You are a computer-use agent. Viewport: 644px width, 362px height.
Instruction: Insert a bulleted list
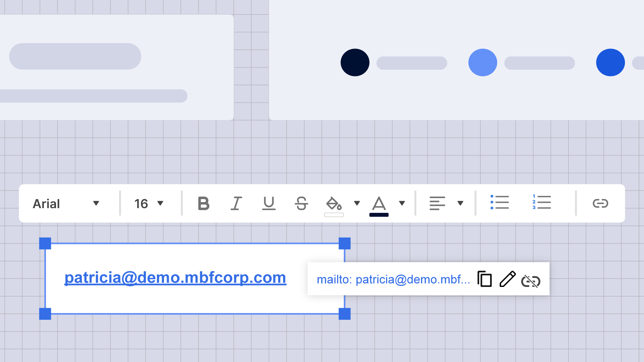coord(499,202)
